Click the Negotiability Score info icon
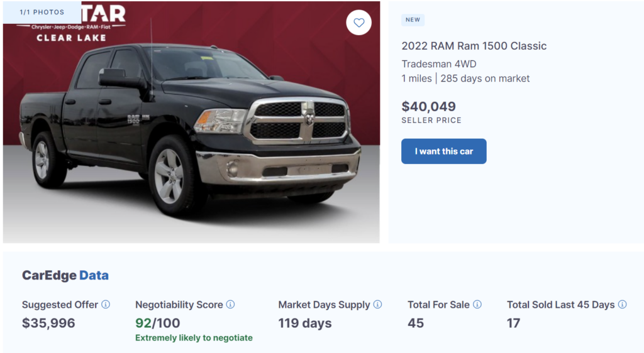 coord(231,305)
